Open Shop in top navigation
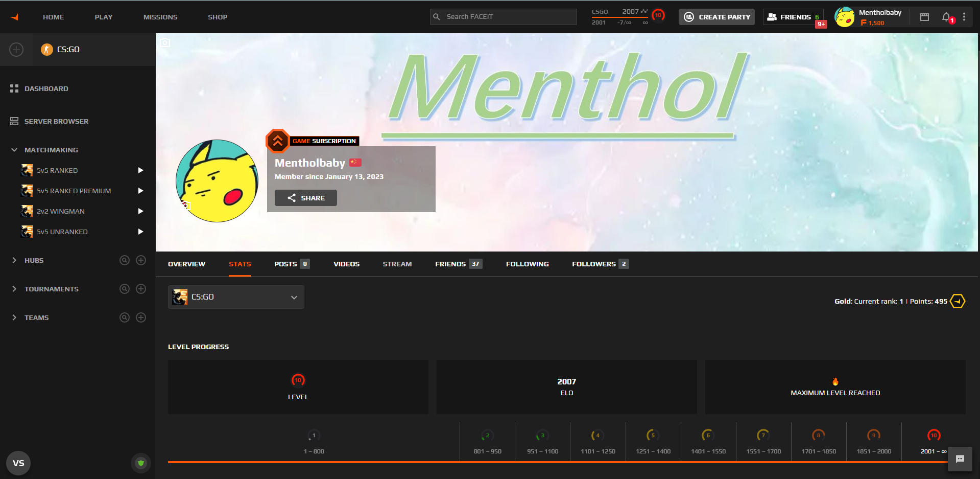 pyautogui.click(x=218, y=17)
